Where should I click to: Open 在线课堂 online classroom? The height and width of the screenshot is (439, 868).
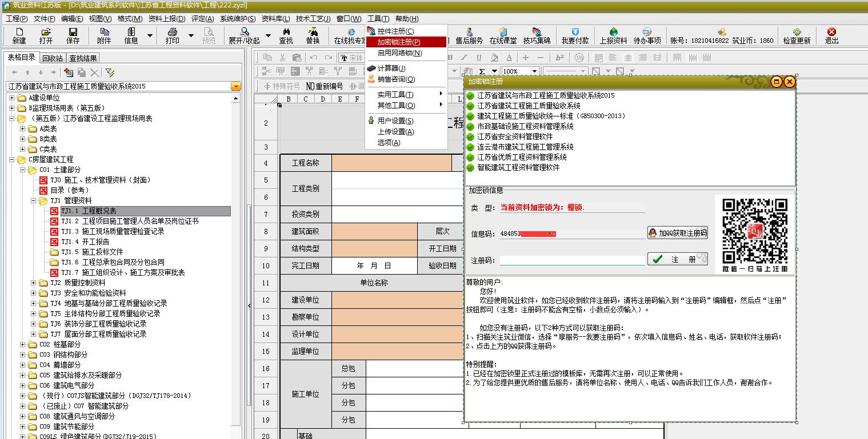coord(503,36)
